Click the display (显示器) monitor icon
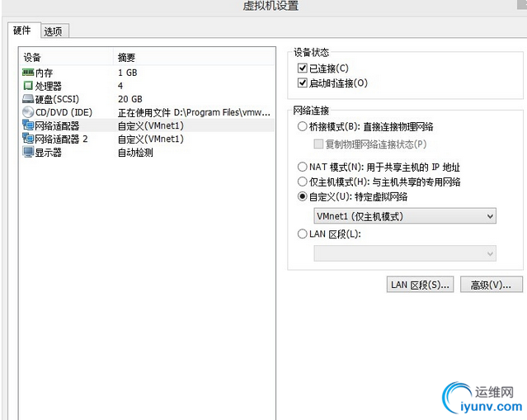Image resolution: width=527 pixels, height=420 pixels. (x=28, y=152)
